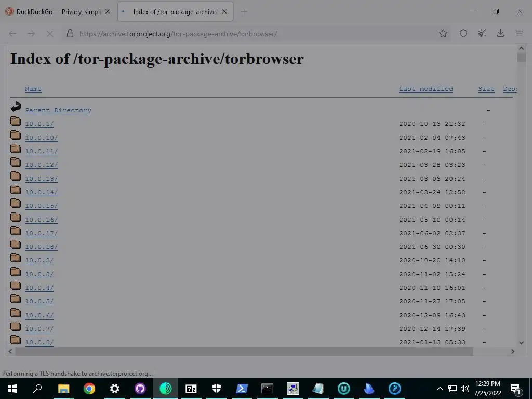The height and width of the screenshot is (399, 532).
Task: Open a new tab with plus
Action: coord(244,12)
